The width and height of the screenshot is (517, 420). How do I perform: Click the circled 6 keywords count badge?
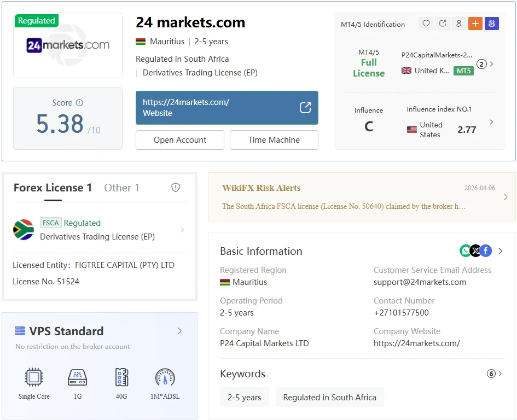pos(491,374)
